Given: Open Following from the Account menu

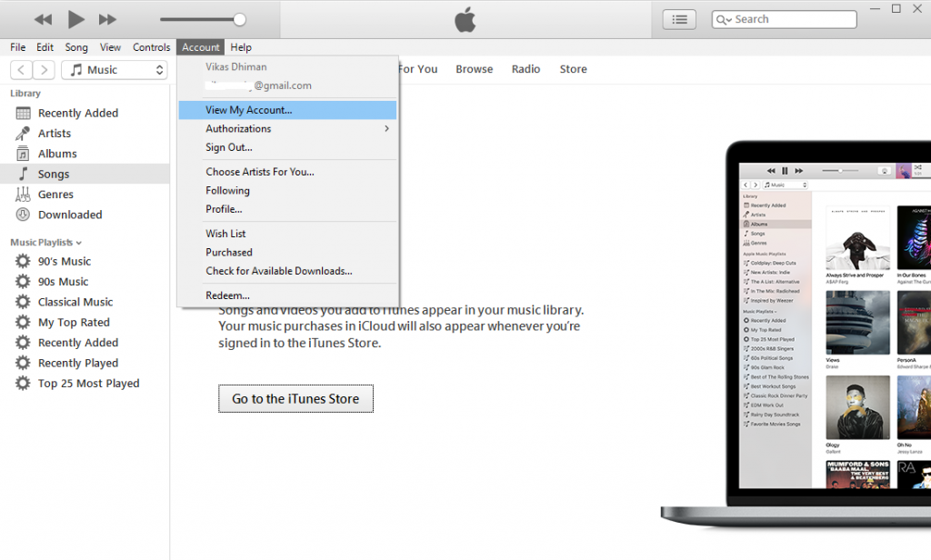Looking at the screenshot, I should [287, 191].
